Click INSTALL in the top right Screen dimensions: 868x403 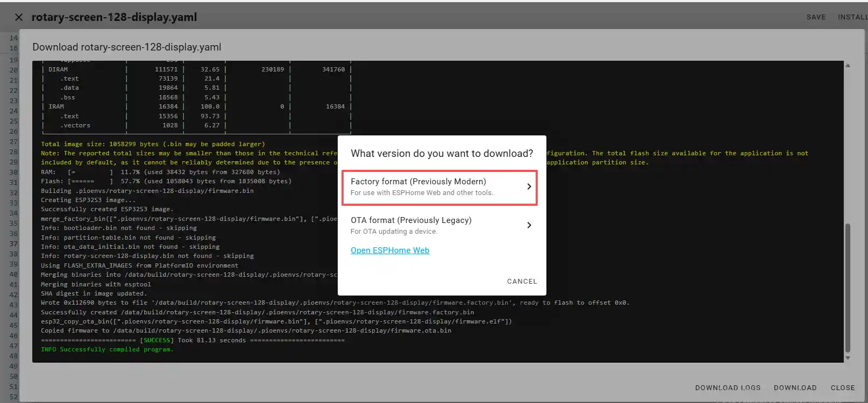pyautogui.click(x=852, y=17)
